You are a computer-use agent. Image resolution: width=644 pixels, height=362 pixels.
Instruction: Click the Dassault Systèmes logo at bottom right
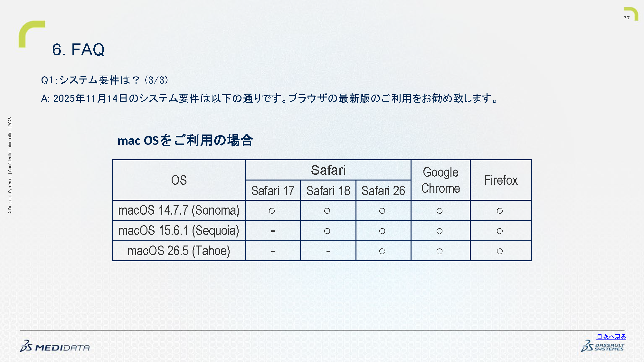click(x=603, y=346)
